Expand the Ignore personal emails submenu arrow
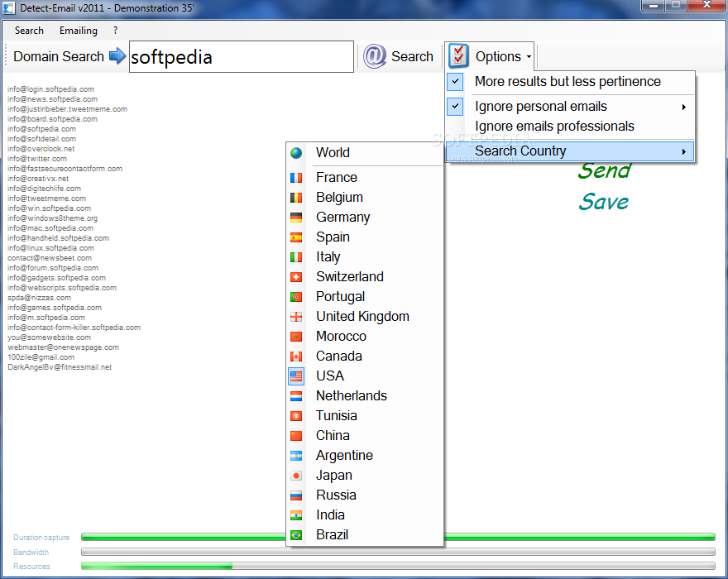This screenshot has width=728, height=579. coord(684,108)
